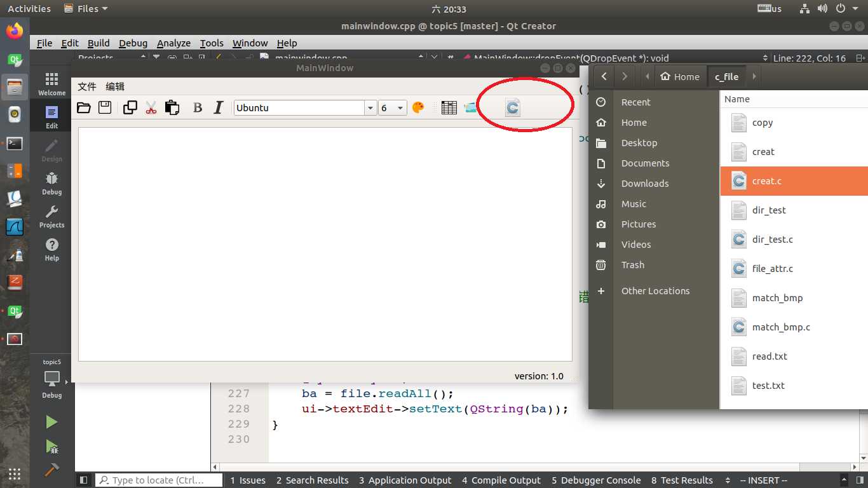The width and height of the screenshot is (868, 488).
Task: Select the creat.c file
Action: [x=794, y=181]
